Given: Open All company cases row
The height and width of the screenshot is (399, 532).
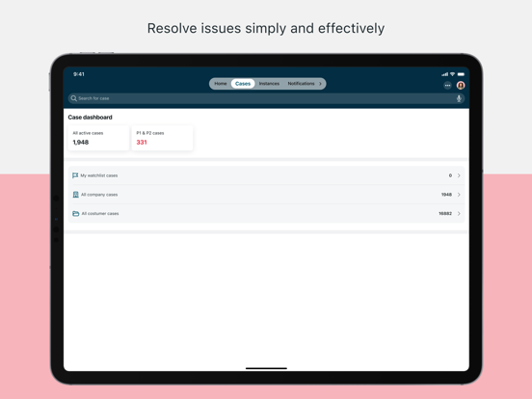Looking at the screenshot, I should (266, 195).
